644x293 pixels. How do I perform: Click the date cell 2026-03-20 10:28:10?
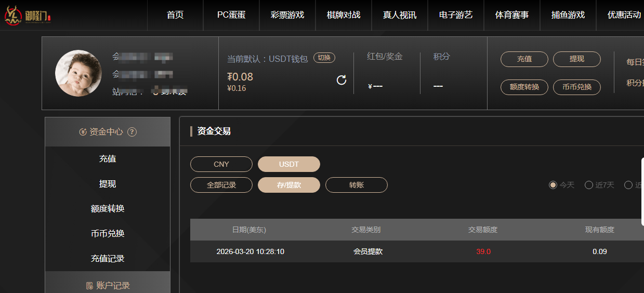pos(251,251)
